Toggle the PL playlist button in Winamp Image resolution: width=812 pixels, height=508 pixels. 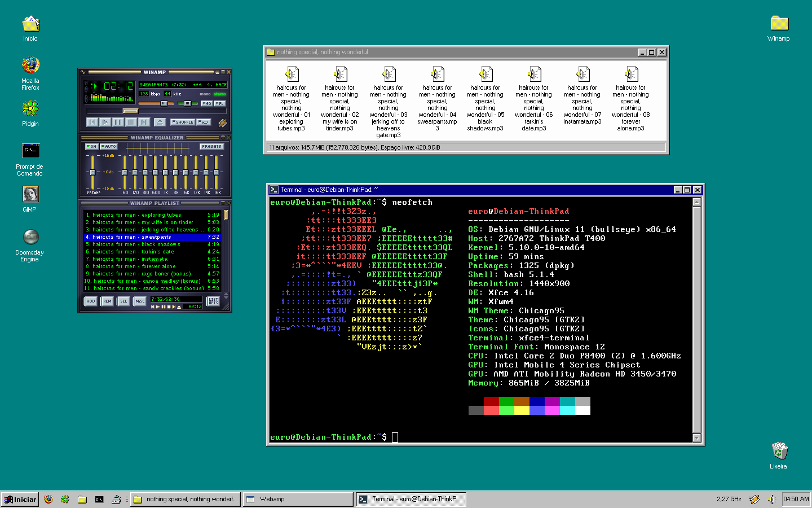coord(219,104)
